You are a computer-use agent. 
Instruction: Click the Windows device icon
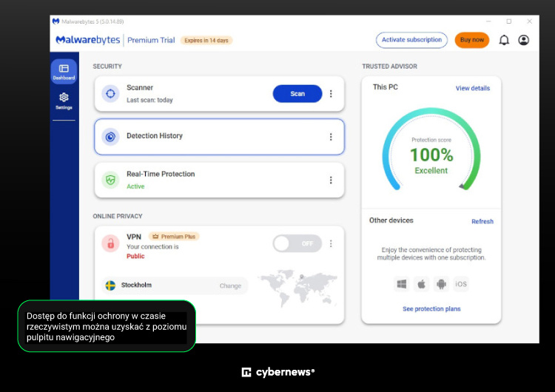tap(401, 284)
